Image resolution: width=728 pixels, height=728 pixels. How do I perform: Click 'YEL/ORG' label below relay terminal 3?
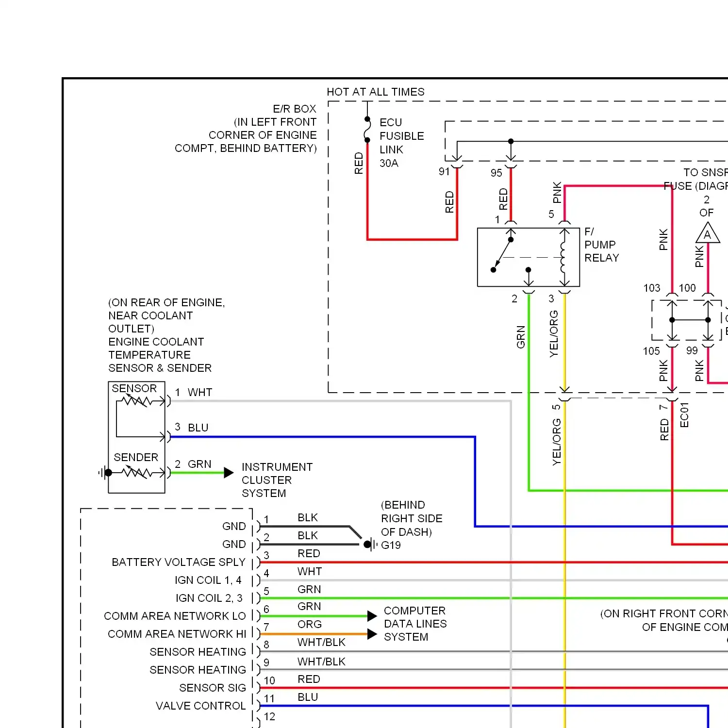click(x=554, y=334)
